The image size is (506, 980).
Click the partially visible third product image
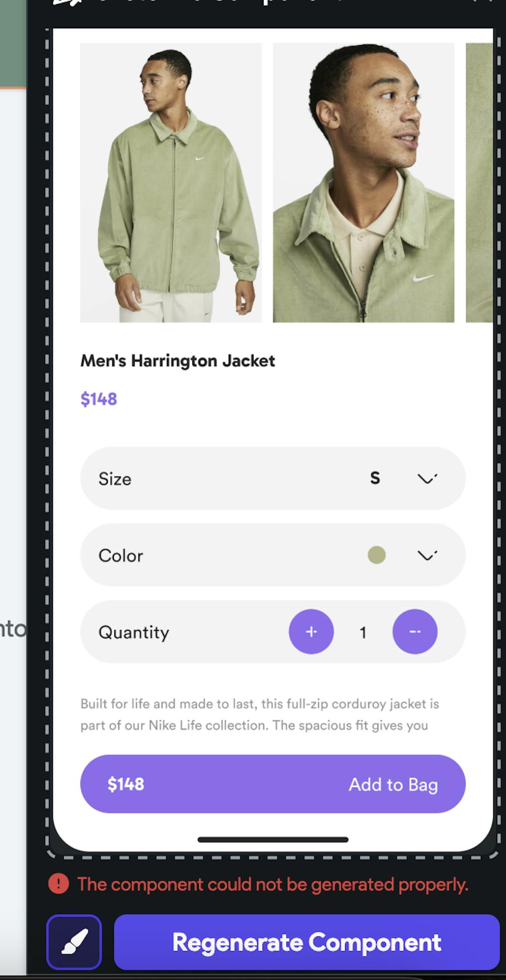479,183
